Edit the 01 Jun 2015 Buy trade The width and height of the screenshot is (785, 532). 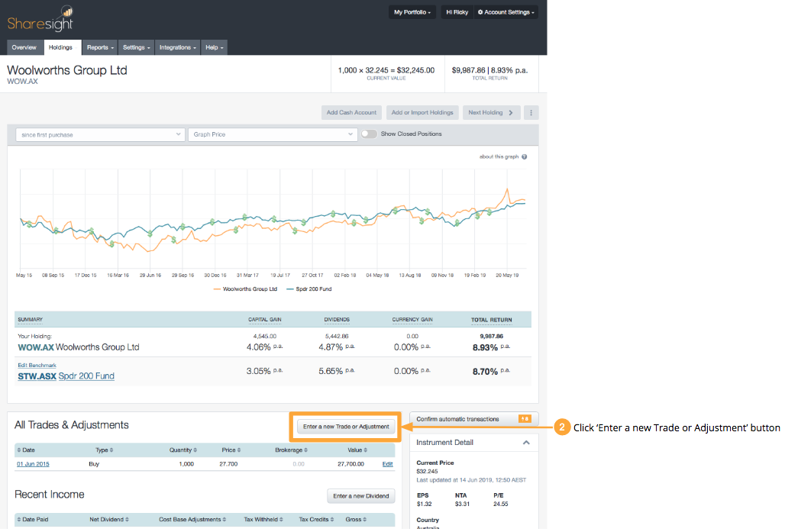387,464
